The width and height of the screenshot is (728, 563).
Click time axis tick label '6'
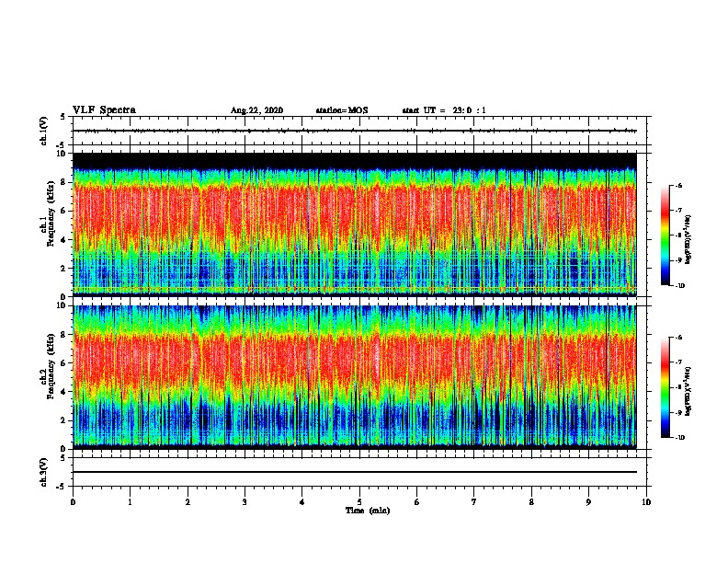click(x=417, y=502)
